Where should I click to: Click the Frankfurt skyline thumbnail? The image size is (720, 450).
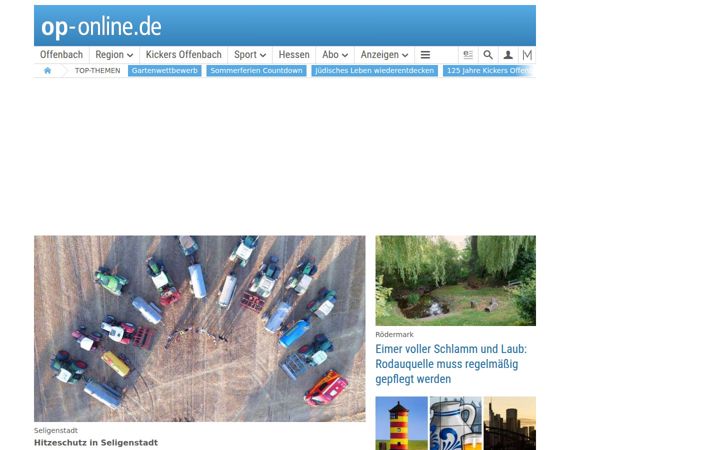[x=510, y=423]
